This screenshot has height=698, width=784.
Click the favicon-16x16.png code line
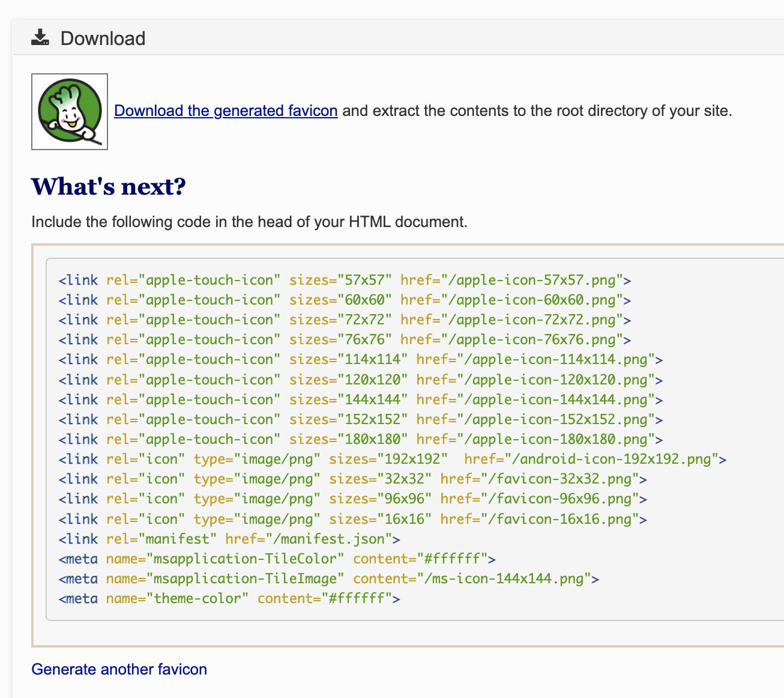coord(352,519)
